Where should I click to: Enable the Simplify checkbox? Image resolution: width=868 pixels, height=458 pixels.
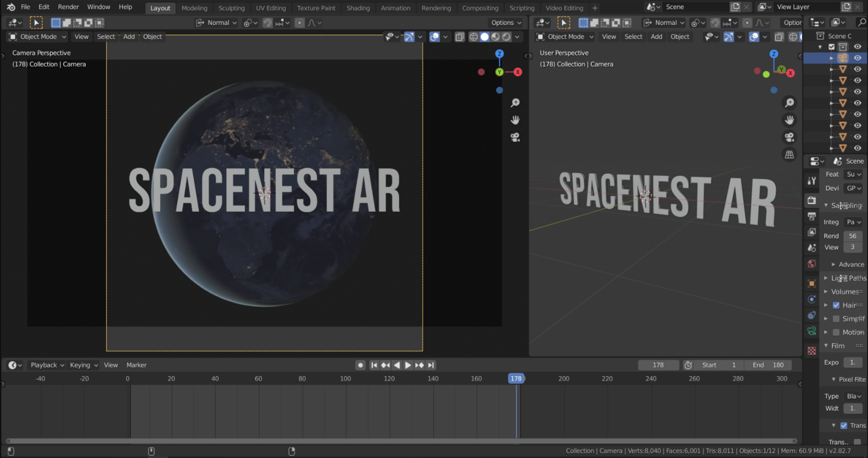point(836,319)
